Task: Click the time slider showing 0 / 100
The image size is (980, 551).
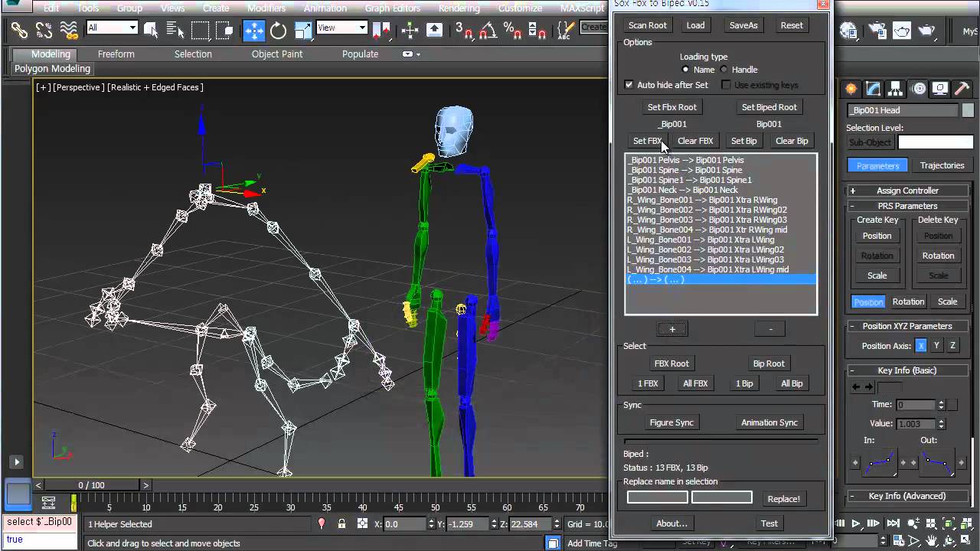Action: [91, 485]
